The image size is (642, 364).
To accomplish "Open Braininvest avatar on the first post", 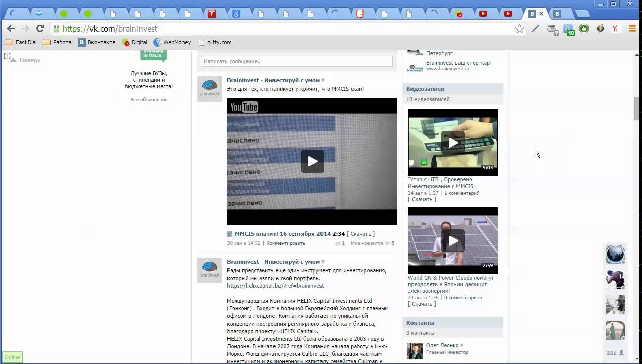I will (x=209, y=89).
